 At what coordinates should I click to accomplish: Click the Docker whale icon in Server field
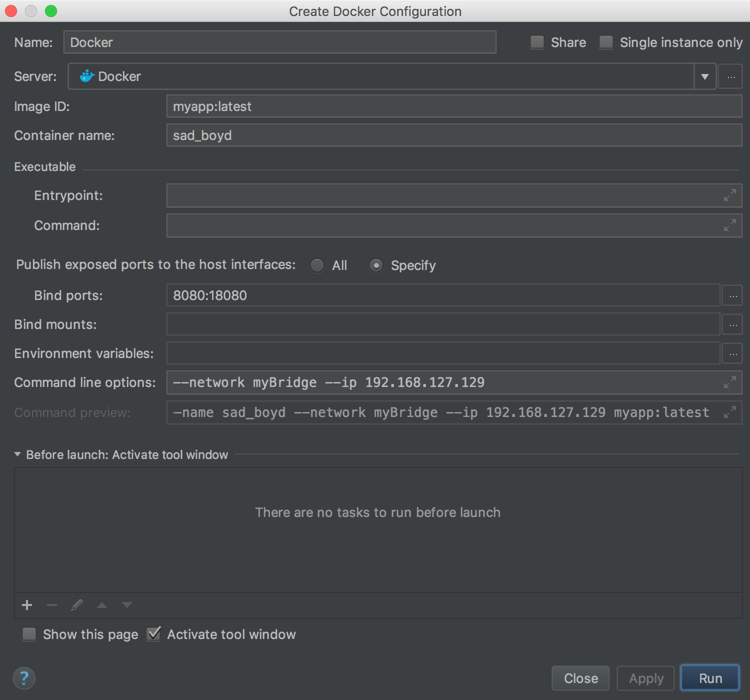tap(87, 76)
